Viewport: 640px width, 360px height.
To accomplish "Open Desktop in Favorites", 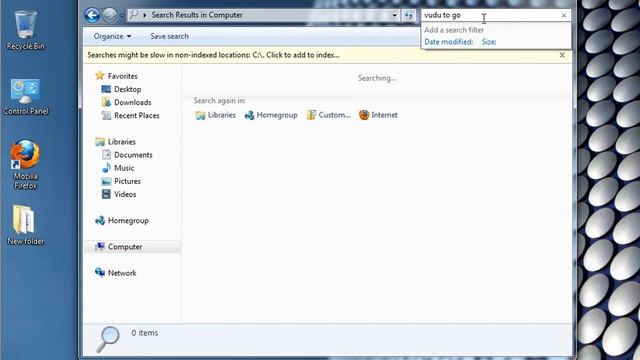I will [127, 89].
